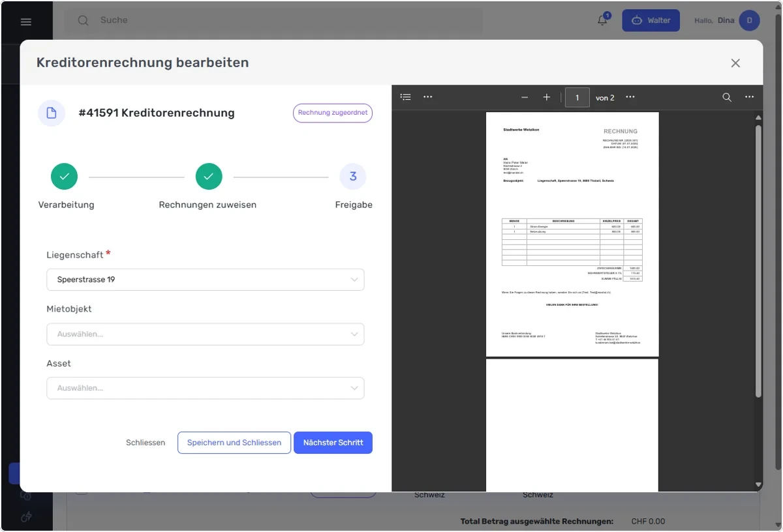
Task: Open the three-dots menu beside the PDF sidebar icon
Action: [428, 97]
